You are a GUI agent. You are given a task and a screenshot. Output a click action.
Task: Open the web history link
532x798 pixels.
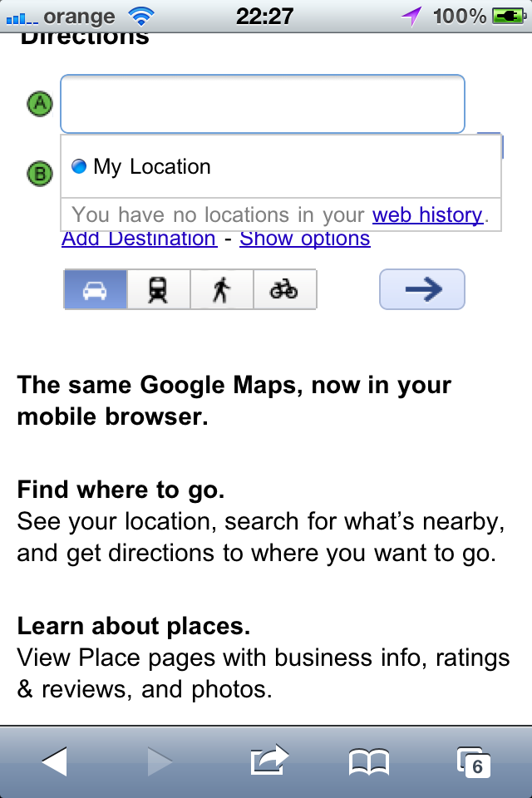click(427, 215)
